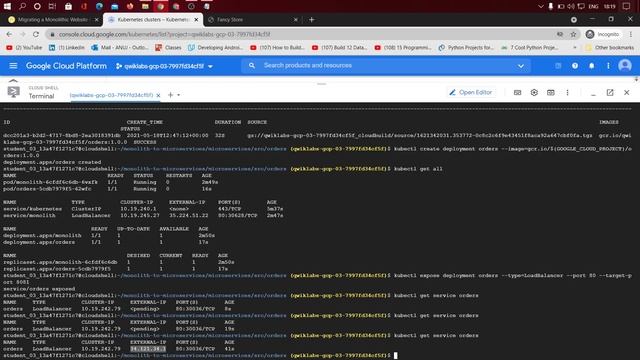
Task: Show hidden system tray icons
Action: pyautogui.click(x=540, y=7)
